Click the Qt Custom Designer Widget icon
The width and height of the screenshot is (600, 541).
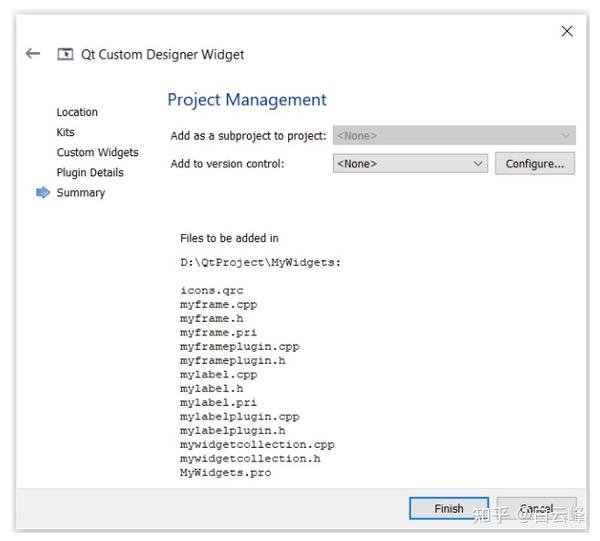click(66, 54)
